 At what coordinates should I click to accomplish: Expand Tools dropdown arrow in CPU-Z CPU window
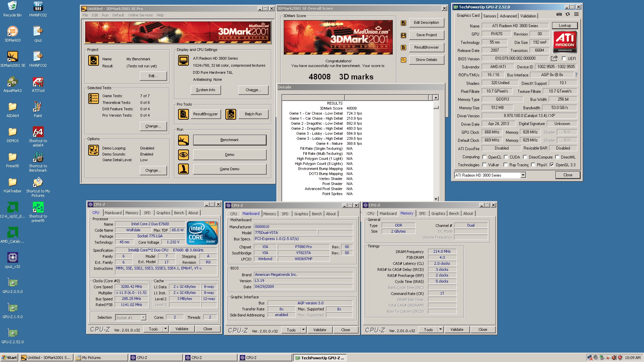point(165,329)
